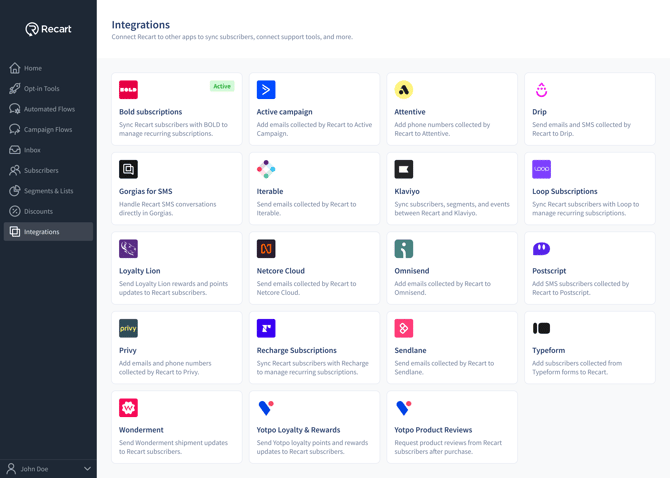670x478 pixels.
Task: Click the blue Active campaign logo
Action: [x=266, y=90]
